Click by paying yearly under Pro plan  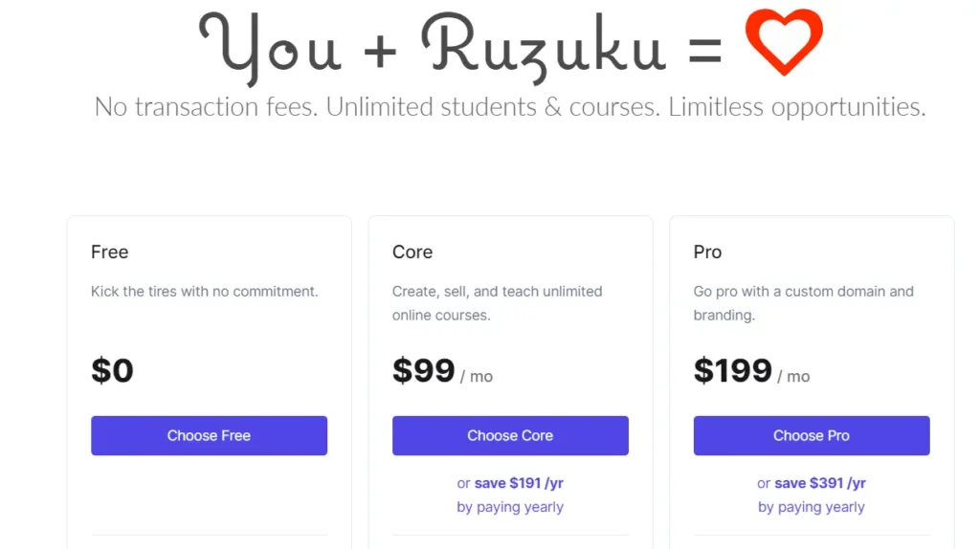[x=812, y=507]
